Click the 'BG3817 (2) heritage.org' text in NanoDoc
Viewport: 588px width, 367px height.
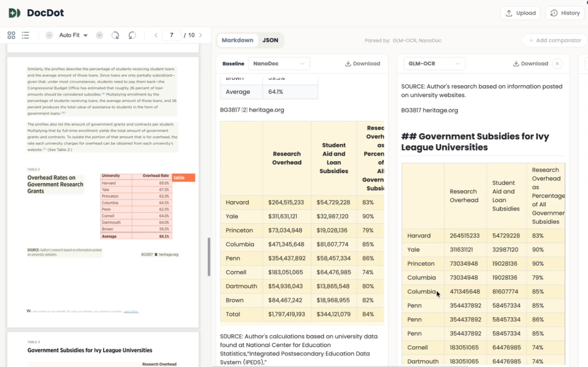pos(252,110)
